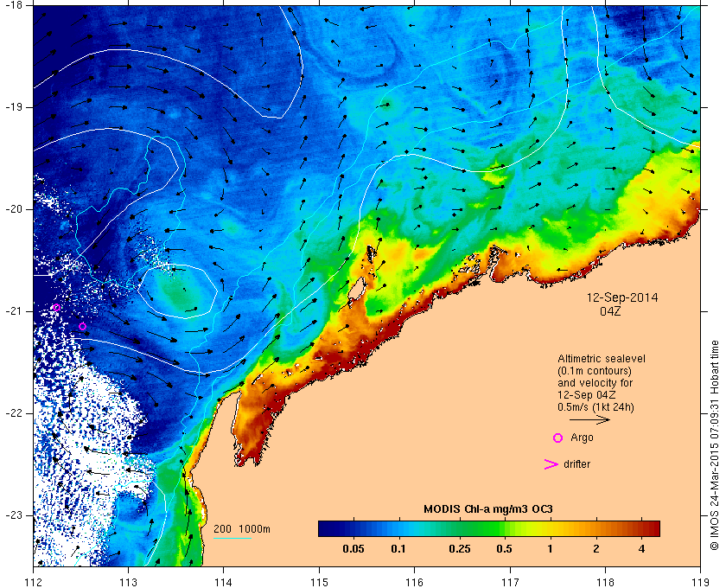The width and height of the screenshot is (726, 588).
Task: Click the IMOS copyright timestamp text
Action: [715, 445]
